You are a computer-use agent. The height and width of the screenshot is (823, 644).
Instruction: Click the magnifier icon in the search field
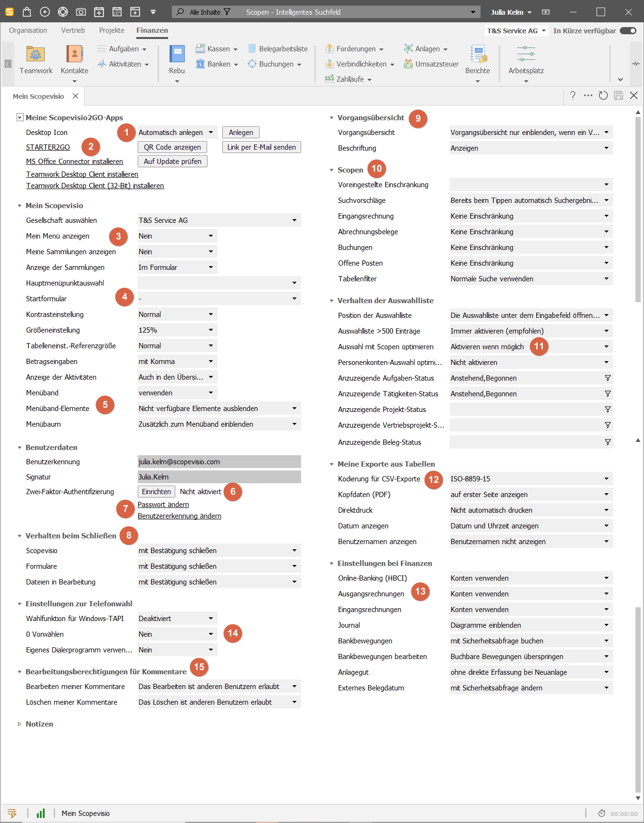pyautogui.click(x=180, y=12)
